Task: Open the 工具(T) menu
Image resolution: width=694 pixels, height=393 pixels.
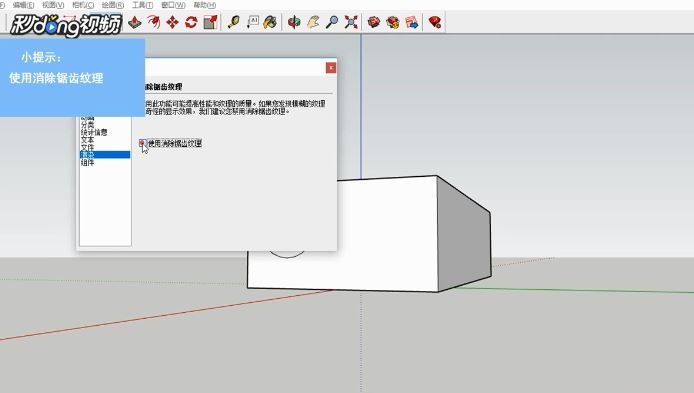Action: pyautogui.click(x=143, y=5)
